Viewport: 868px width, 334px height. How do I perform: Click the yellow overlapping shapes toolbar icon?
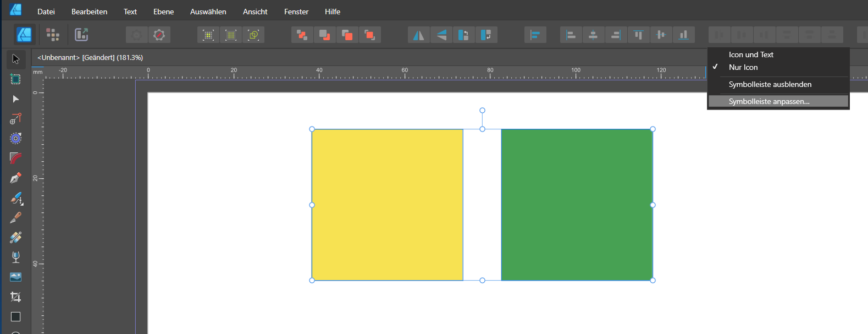tap(253, 35)
